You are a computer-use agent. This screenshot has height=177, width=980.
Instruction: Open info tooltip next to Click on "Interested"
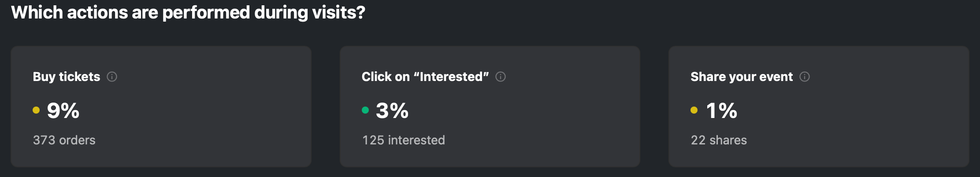(x=501, y=77)
